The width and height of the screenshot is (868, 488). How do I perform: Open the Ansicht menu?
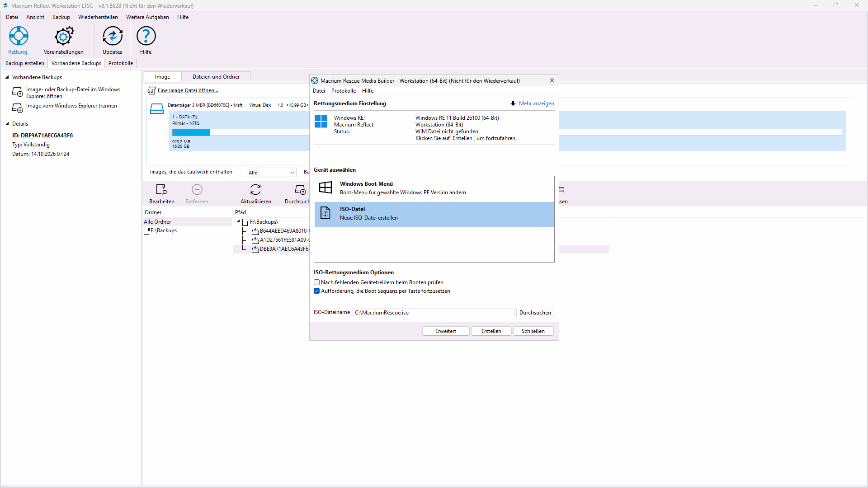coord(35,17)
